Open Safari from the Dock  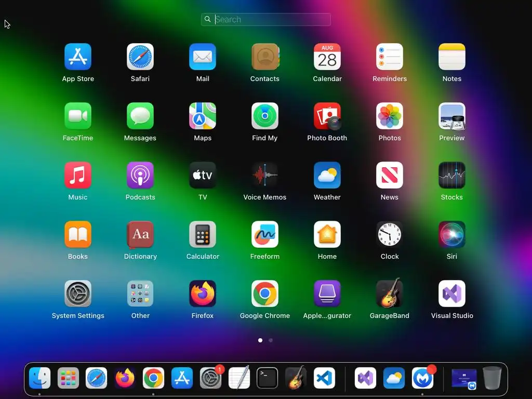(x=96, y=378)
